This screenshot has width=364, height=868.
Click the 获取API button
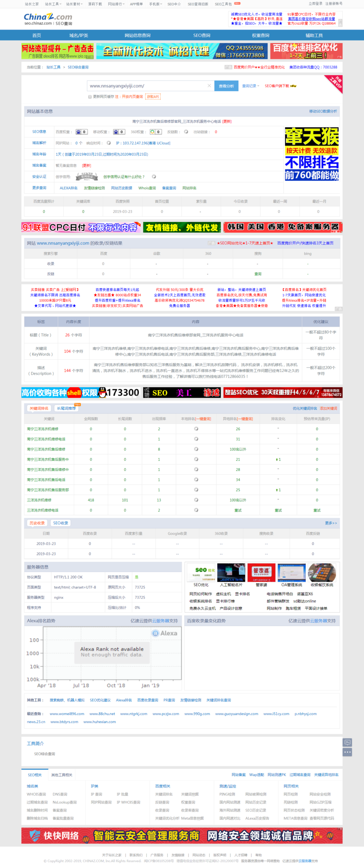tap(153, 97)
